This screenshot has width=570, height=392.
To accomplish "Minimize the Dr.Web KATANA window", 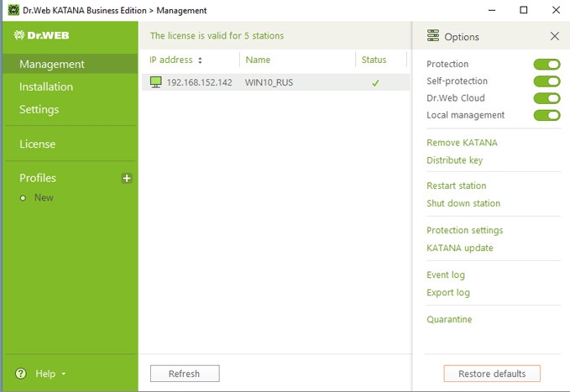I will pyautogui.click(x=491, y=10).
